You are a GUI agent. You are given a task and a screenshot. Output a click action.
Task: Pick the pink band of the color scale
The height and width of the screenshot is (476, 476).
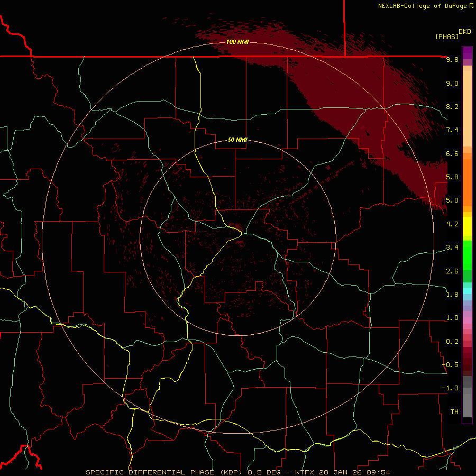pos(467,321)
